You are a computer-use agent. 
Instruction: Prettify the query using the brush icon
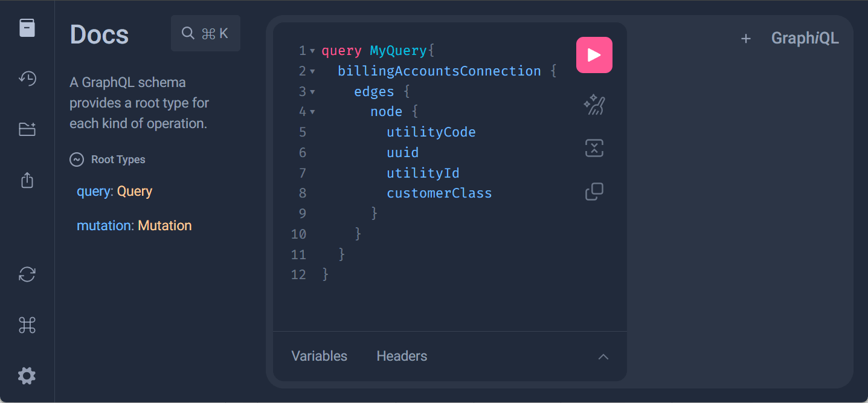594,104
